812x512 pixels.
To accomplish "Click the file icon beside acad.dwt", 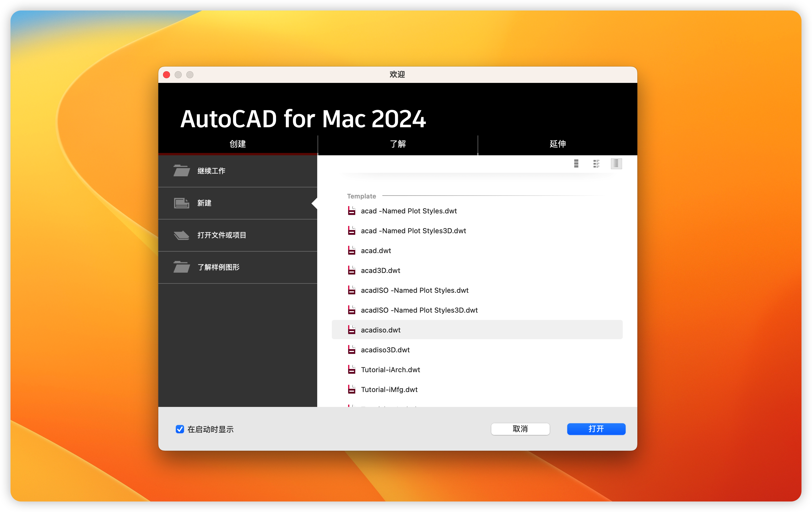I will pyautogui.click(x=351, y=250).
